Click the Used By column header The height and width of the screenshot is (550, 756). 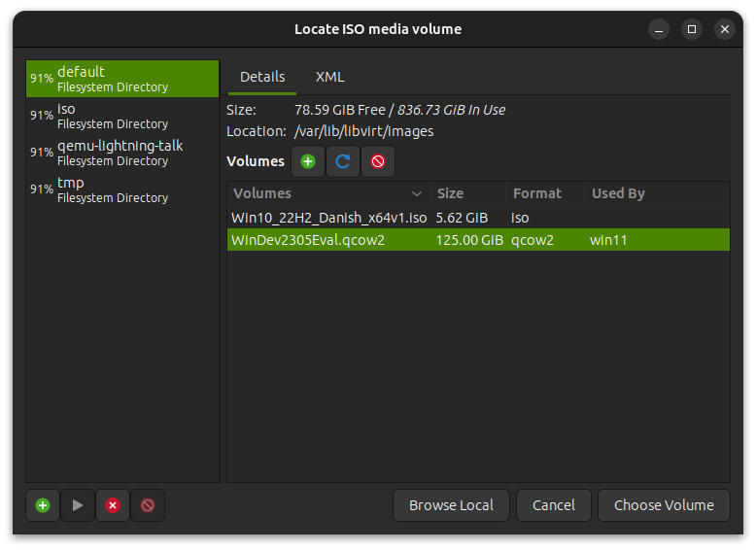point(657,193)
